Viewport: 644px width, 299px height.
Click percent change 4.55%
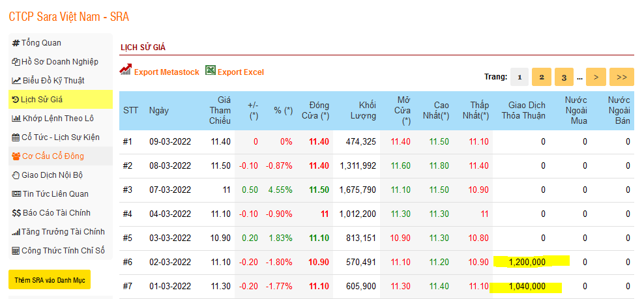click(280, 190)
